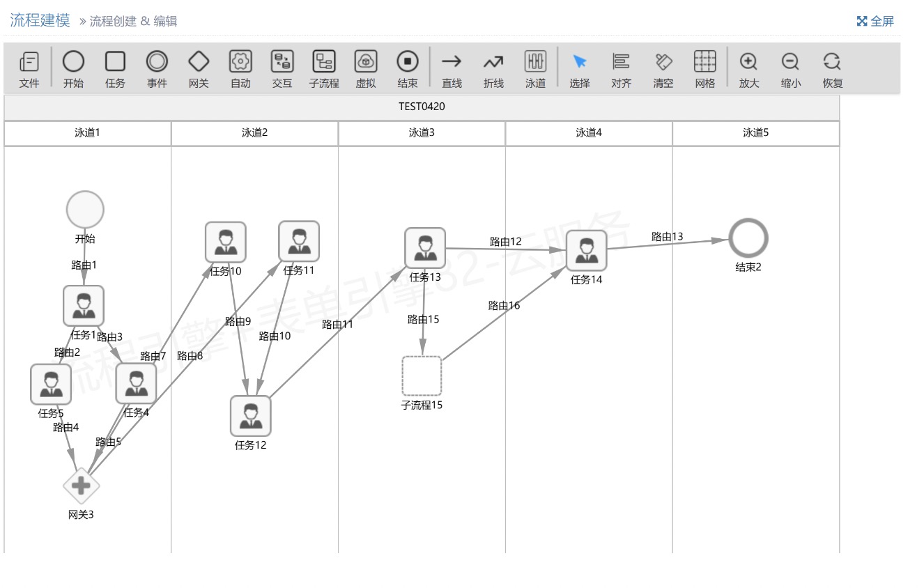924x588 pixels.
Task: Select the 任务1 user task node
Action: pyautogui.click(x=84, y=306)
